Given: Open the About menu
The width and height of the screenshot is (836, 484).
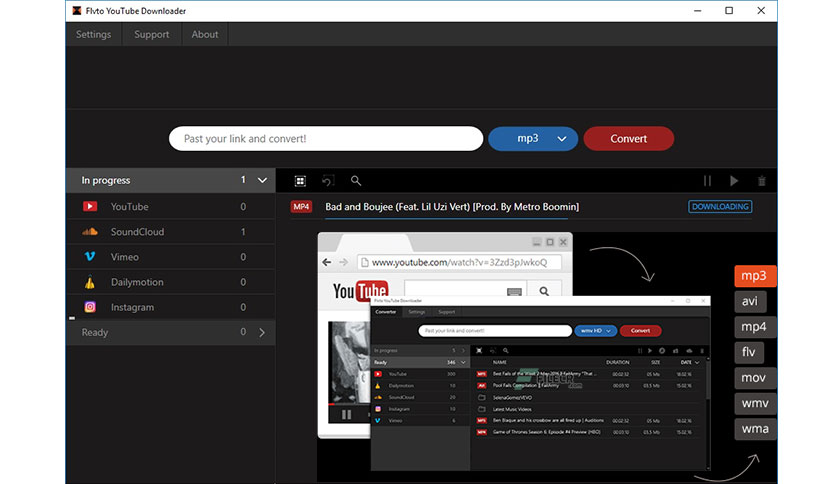Looking at the screenshot, I should click(x=205, y=34).
